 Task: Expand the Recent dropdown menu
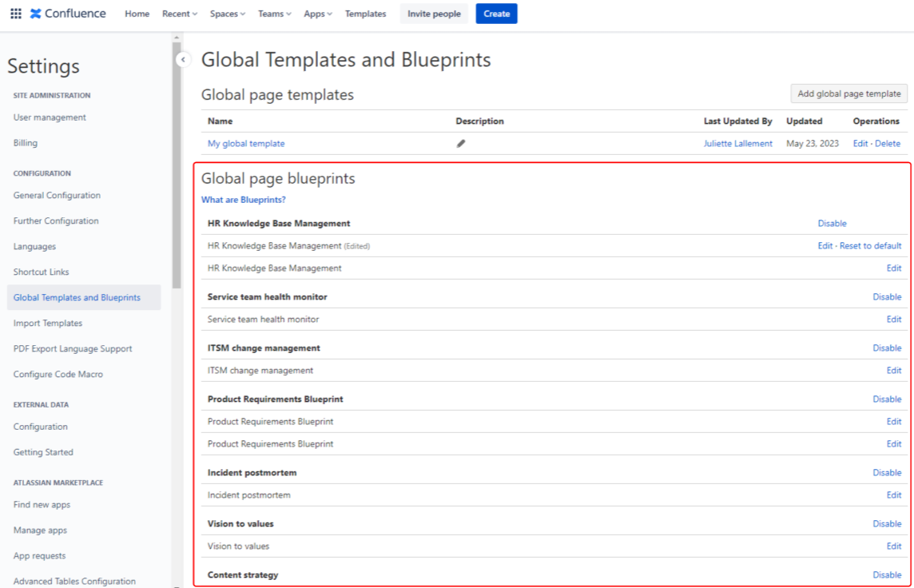tap(179, 14)
